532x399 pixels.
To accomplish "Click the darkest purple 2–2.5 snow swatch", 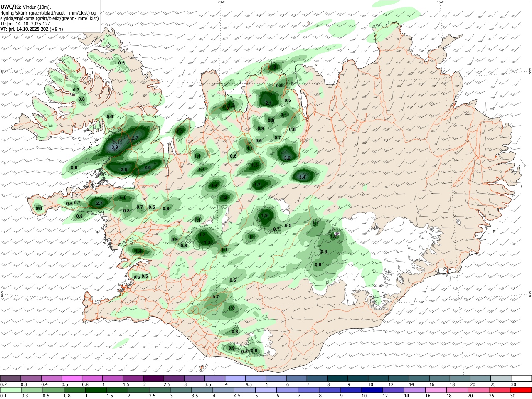I will point(153,379).
